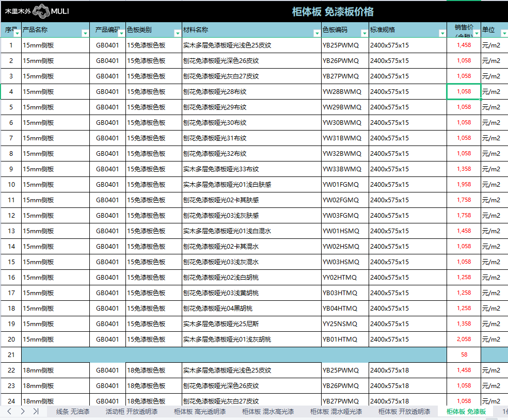The image size is (508, 420).
Task: Expand the 材料名称 column filter
Action: [x=317, y=33]
